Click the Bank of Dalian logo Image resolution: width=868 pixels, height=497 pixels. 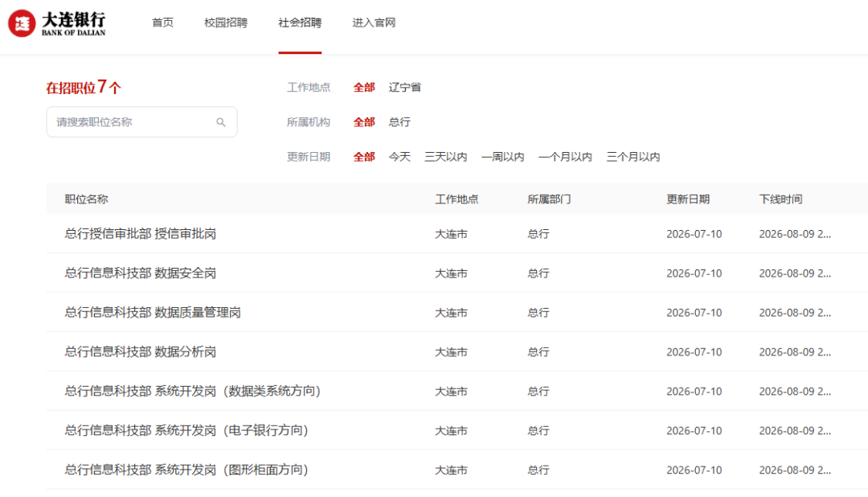pyautogui.click(x=56, y=23)
